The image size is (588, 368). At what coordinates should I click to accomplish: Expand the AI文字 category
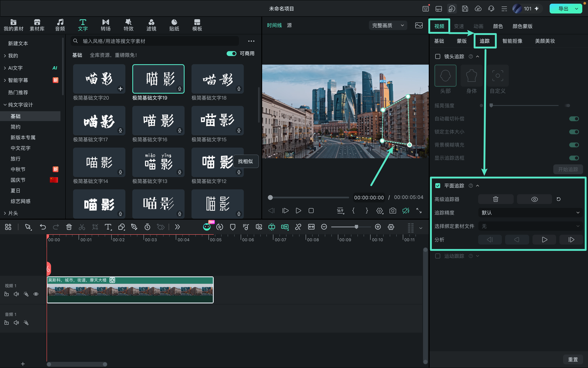click(5, 68)
